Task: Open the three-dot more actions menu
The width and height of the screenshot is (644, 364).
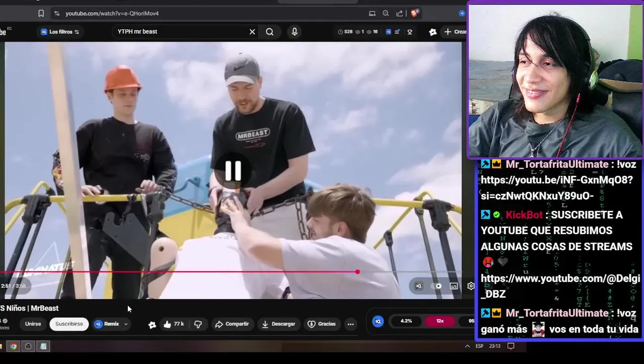Action: pyautogui.click(x=351, y=324)
